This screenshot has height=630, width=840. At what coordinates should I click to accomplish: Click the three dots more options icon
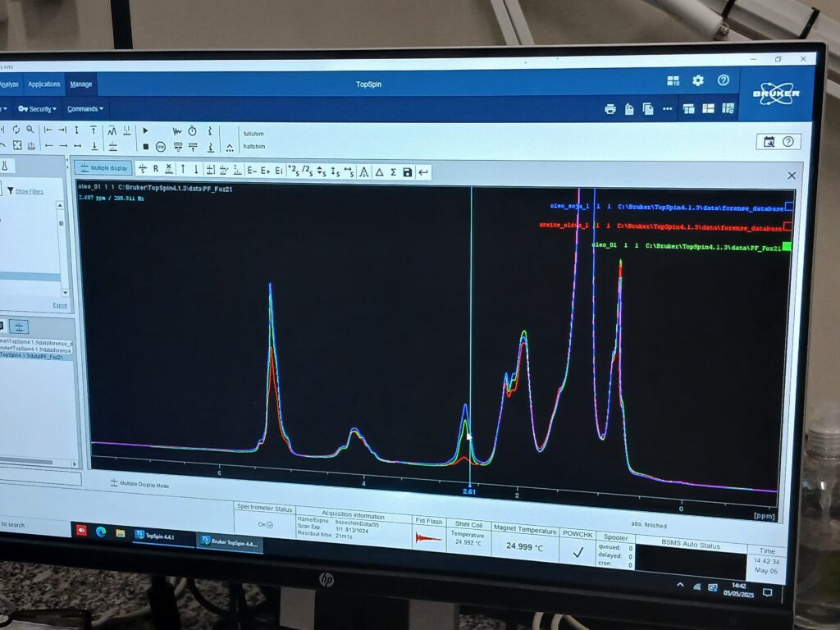pyautogui.click(x=668, y=109)
